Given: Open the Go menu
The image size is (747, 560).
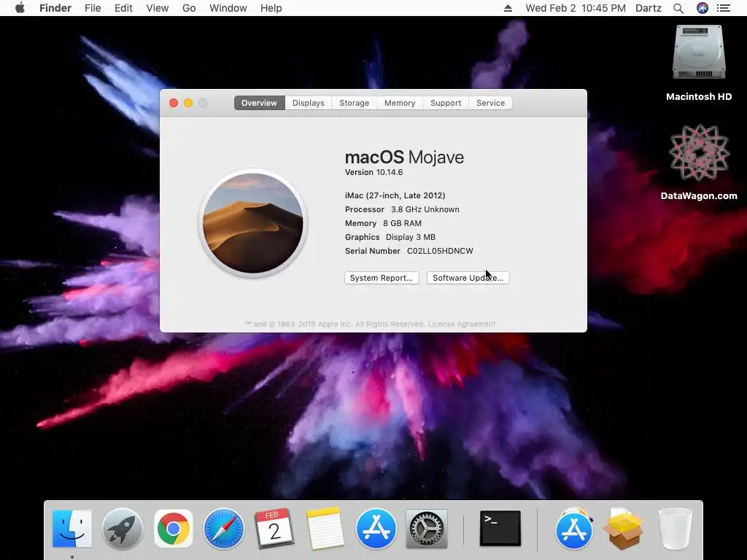Looking at the screenshot, I should click(189, 8).
